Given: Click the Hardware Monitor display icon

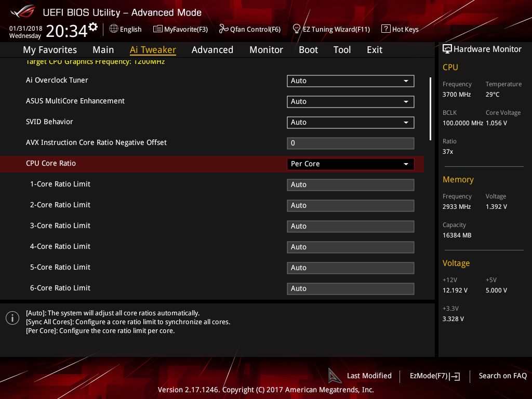Looking at the screenshot, I should 447,49.
